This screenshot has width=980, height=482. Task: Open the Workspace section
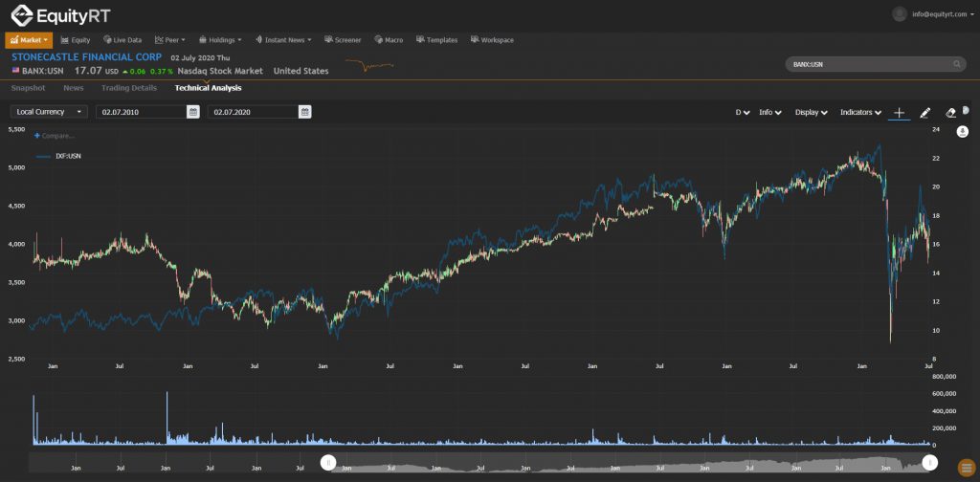(x=492, y=40)
